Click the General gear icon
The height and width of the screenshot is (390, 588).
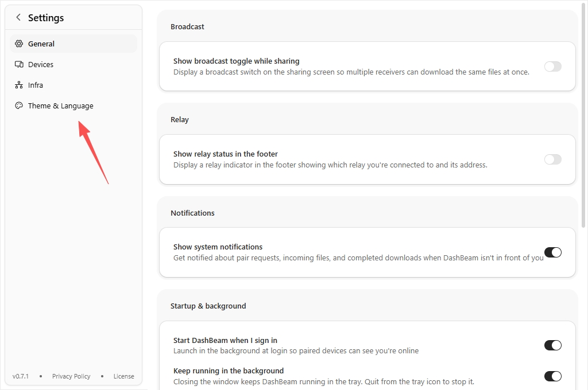point(19,44)
